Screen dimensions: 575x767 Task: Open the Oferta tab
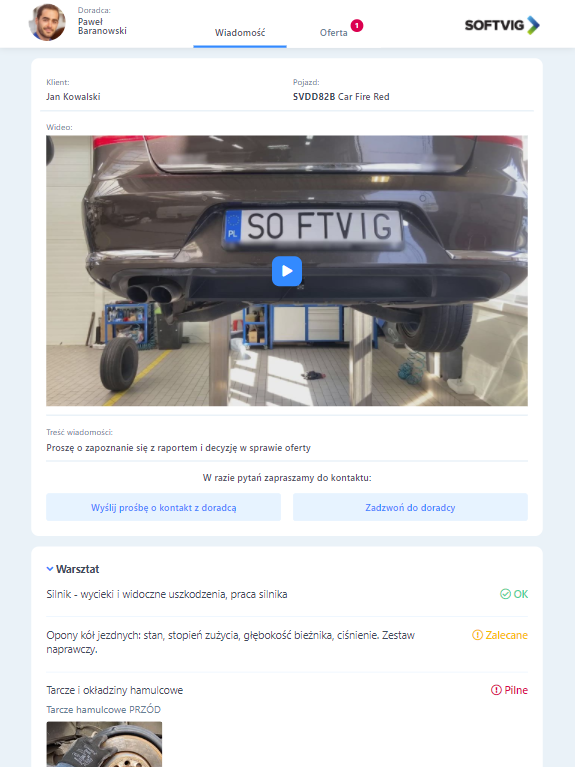pyautogui.click(x=334, y=33)
